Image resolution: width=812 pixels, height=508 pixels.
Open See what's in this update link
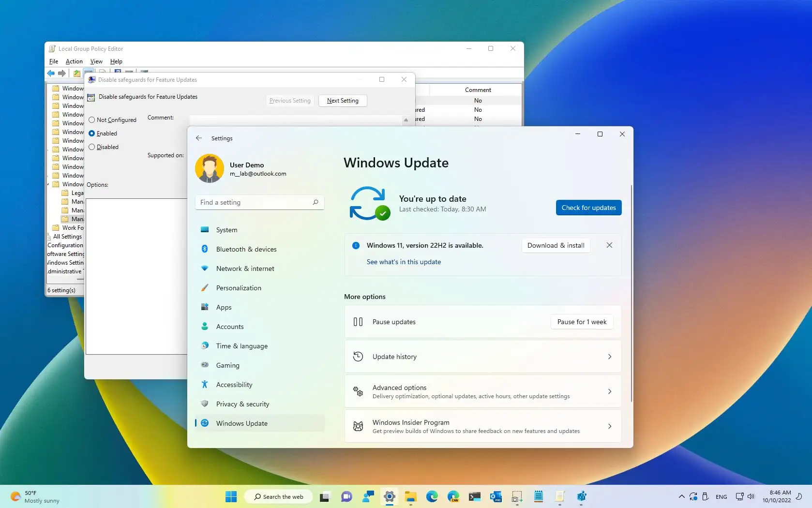coord(404,262)
